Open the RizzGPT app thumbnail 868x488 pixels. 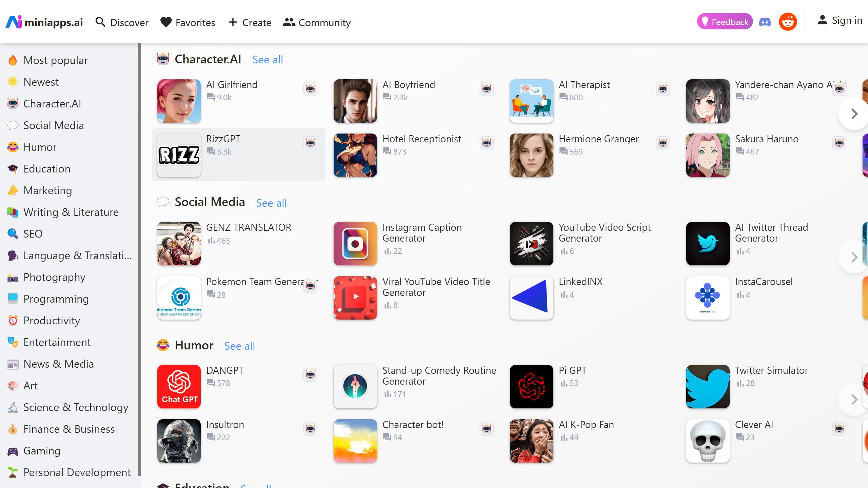(x=179, y=155)
